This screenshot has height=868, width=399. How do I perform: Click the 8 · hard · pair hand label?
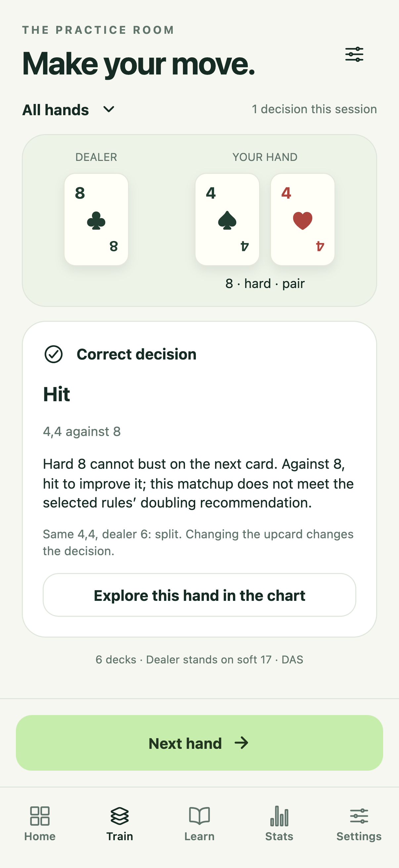[x=265, y=284]
